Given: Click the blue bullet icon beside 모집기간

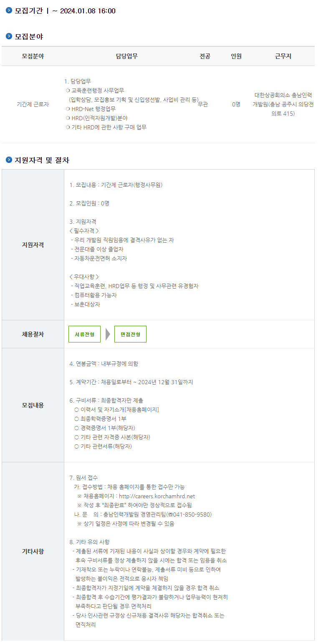Looking at the screenshot, I should [x=9, y=10].
